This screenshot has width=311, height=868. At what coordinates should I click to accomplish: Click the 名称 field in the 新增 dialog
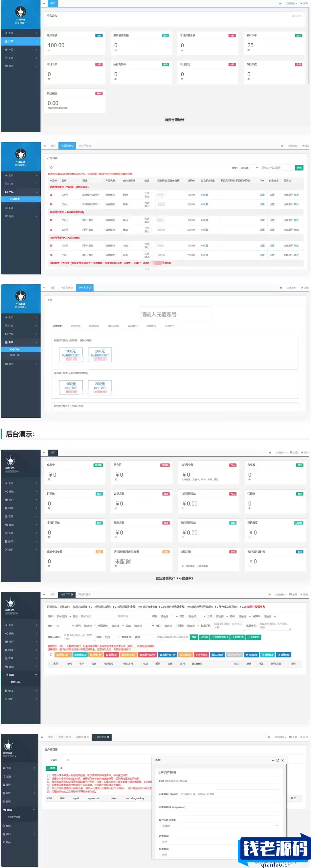[220, 786]
